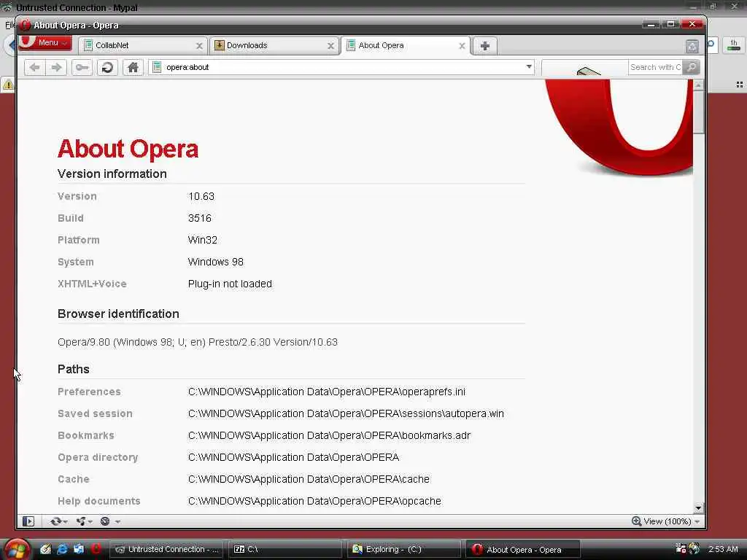
Task: Toggle the panel sidebar button
Action: point(28,521)
